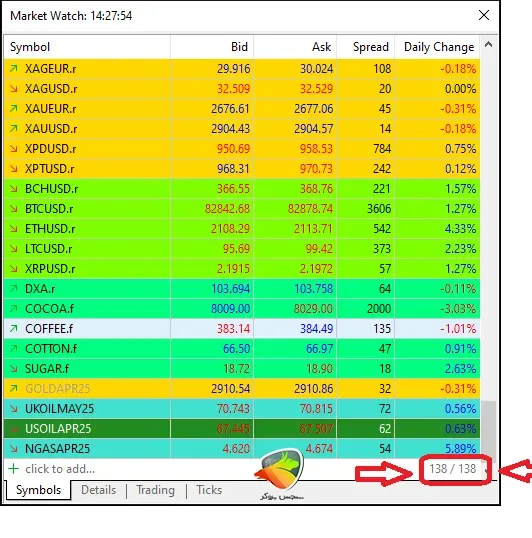Click the down arrow icon beside XAGUSD.r
The image size is (532, 538).
pyautogui.click(x=14, y=89)
